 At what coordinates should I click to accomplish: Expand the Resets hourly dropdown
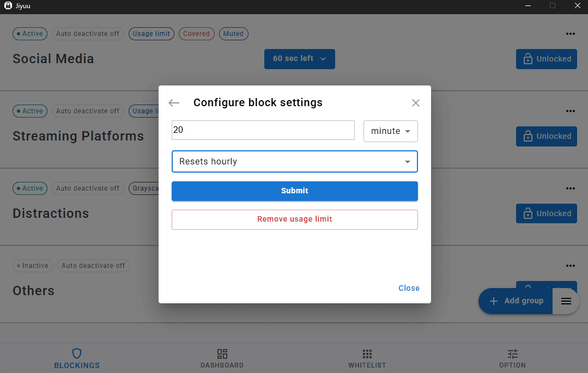click(294, 162)
